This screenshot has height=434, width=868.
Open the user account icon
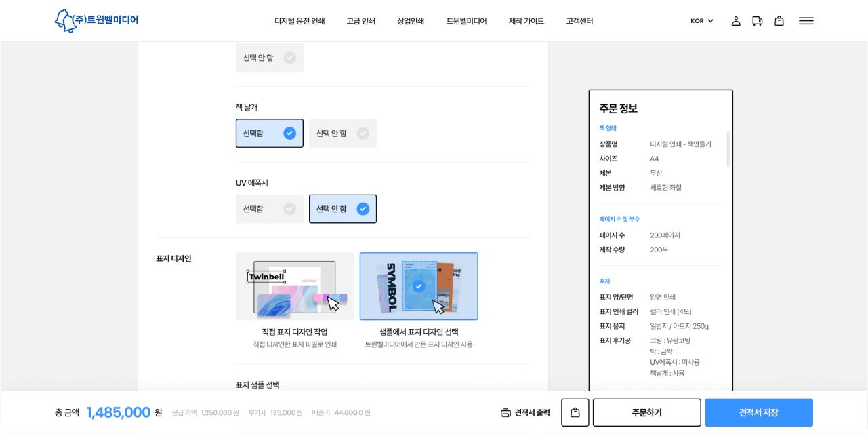tap(736, 21)
